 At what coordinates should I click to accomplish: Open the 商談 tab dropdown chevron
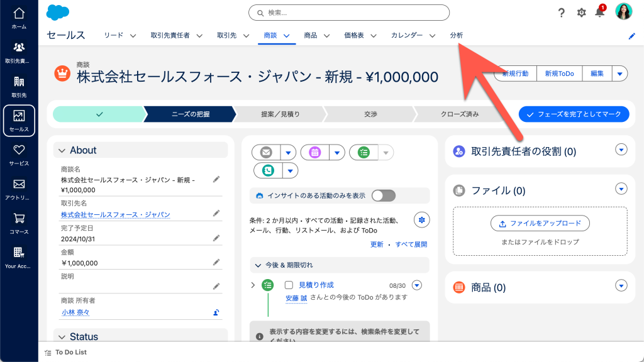[x=287, y=36]
